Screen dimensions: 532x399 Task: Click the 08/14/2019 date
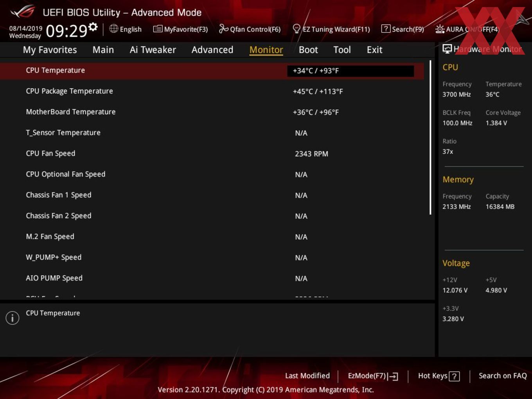(x=26, y=29)
